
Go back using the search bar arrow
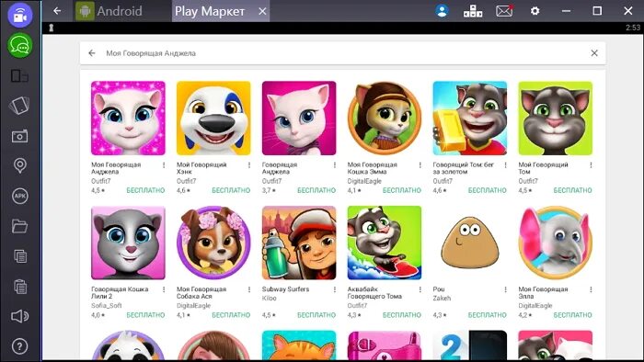pos(92,53)
